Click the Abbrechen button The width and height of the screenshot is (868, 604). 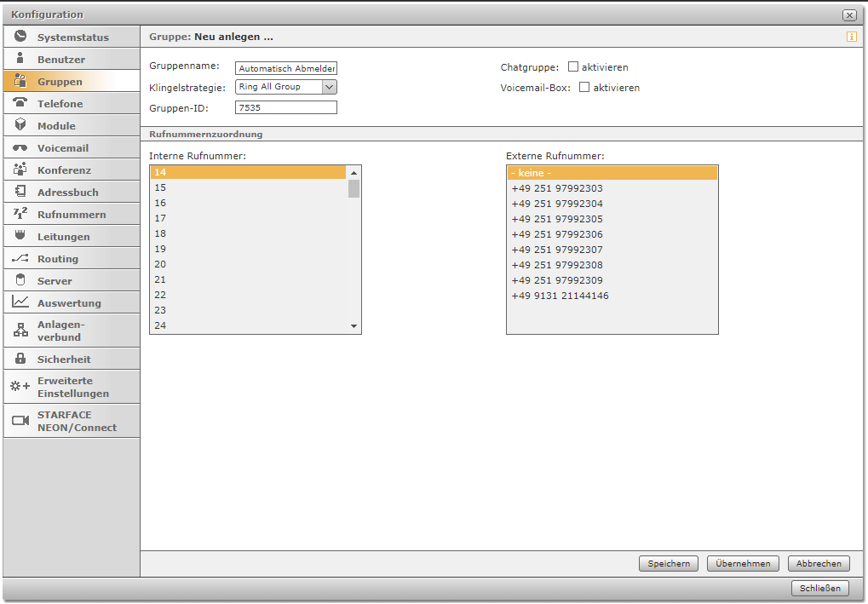click(819, 563)
